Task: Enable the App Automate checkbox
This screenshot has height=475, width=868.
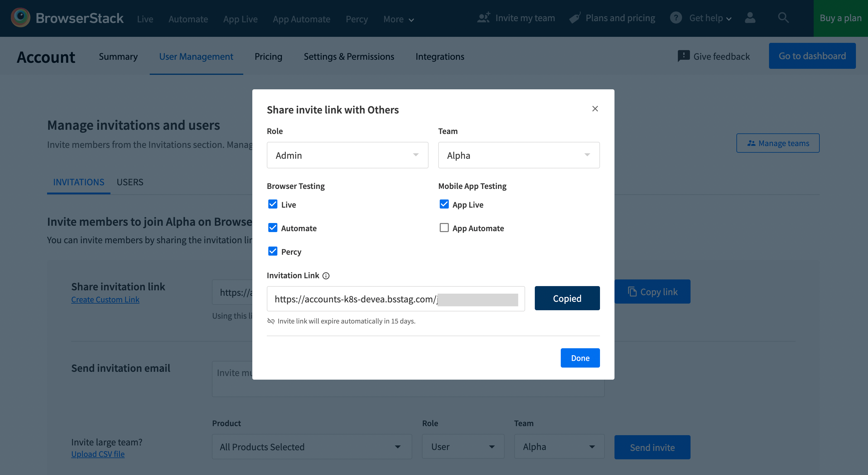Action: tap(444, 228)
